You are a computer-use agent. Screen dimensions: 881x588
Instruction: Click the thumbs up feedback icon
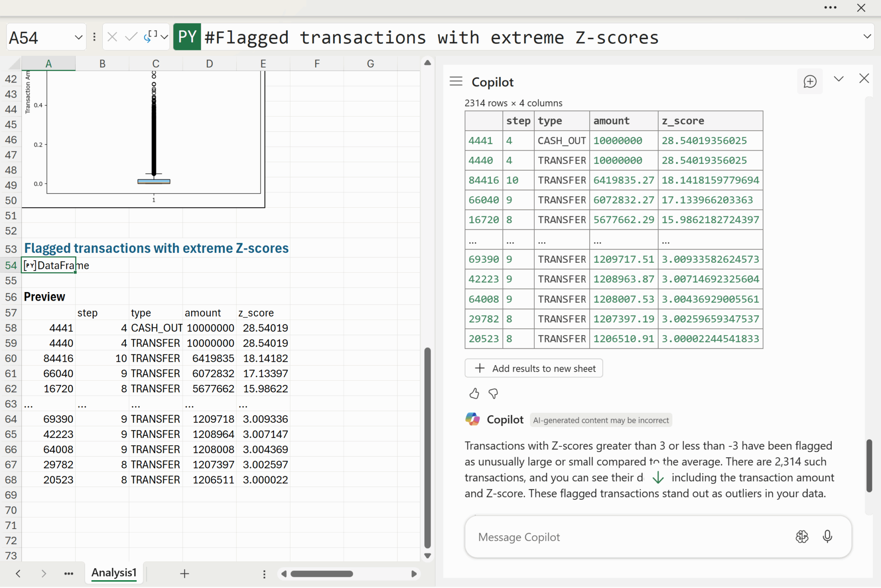pyautogui.click(x=474, y=394)
